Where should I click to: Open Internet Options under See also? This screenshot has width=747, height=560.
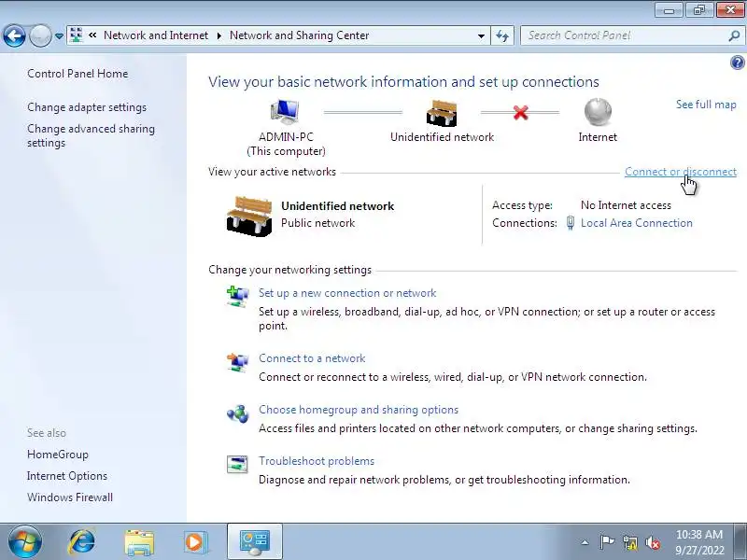(x=67, y=476)
